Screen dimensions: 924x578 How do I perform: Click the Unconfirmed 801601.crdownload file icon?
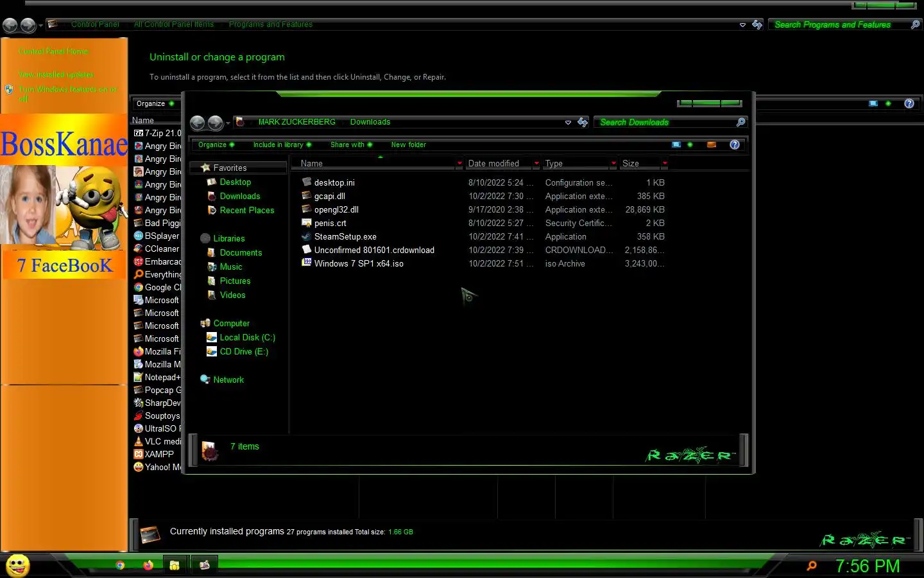(307, 250)
